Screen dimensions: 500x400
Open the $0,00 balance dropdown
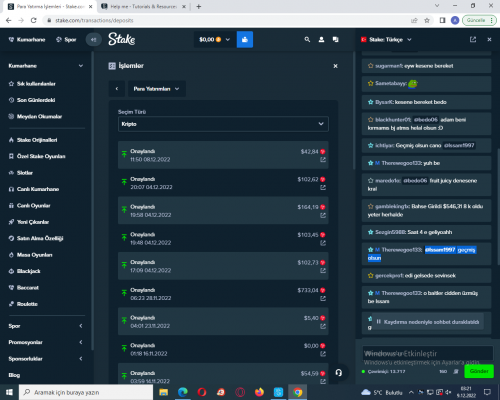215,39
